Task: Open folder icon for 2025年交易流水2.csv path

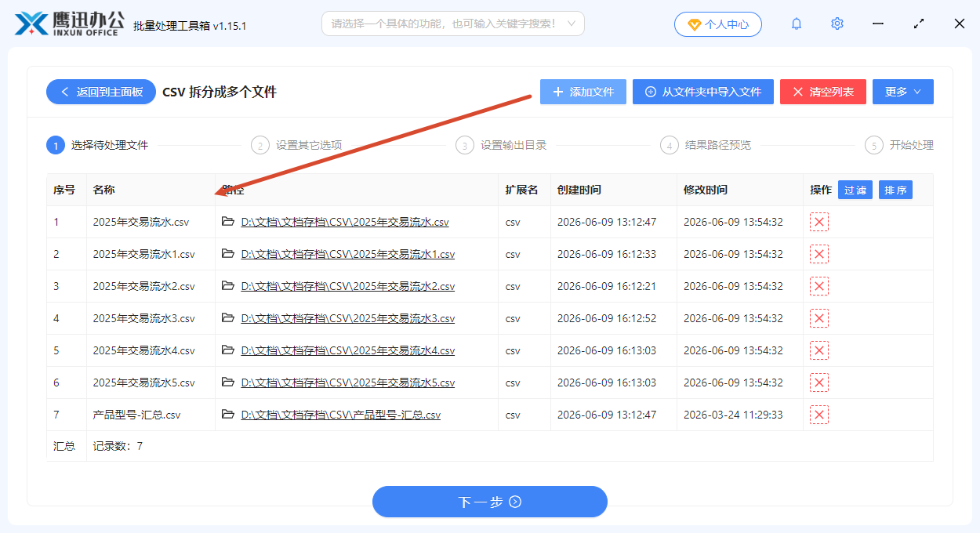Action: coord(228,286)
